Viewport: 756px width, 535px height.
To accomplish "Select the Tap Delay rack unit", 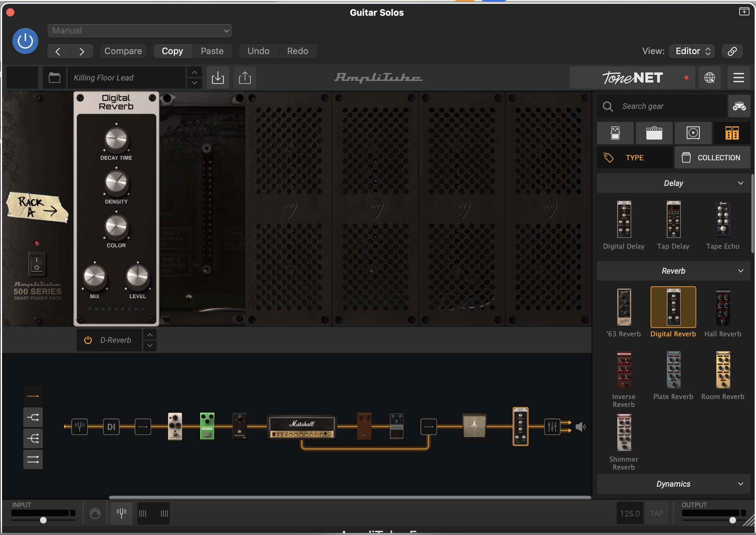I will [673, 220].
